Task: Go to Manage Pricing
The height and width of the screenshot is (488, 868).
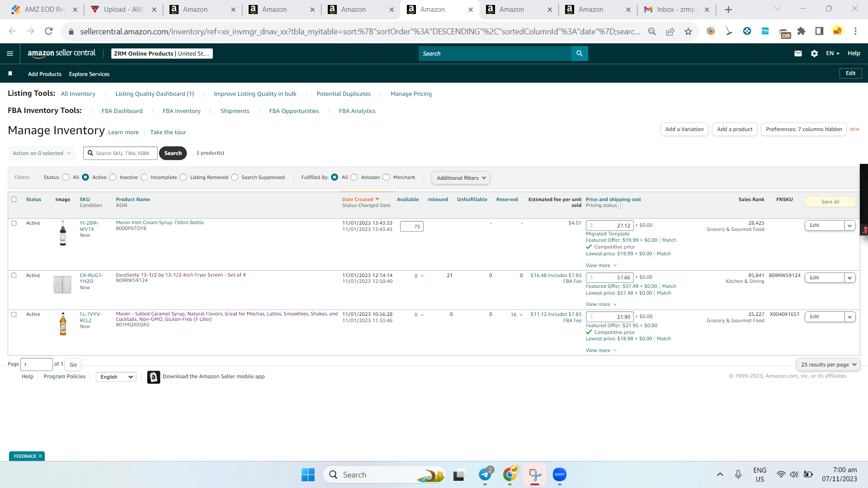Action: [411, 94]
